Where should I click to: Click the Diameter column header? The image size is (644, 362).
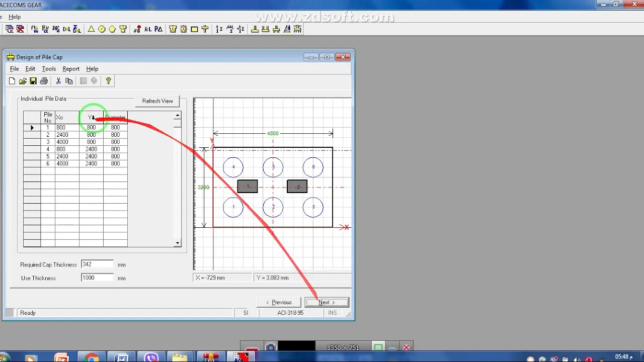pyautogui.click(x=115, y=117)
